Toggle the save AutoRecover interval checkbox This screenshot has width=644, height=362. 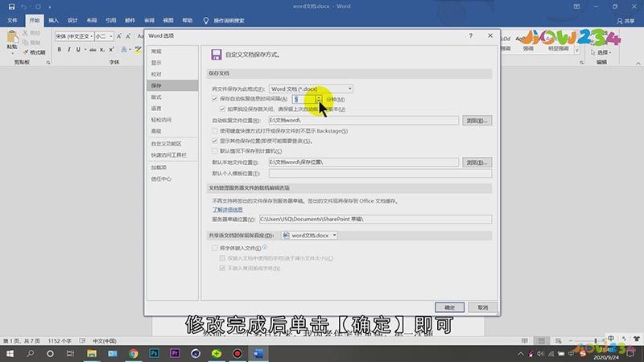pyautogui.click(x=214, y=98)
